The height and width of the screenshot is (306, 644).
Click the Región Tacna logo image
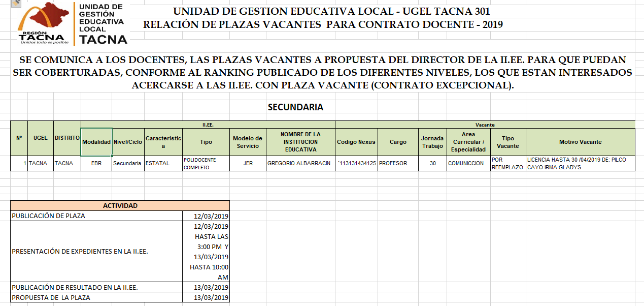tap(73, 23)
